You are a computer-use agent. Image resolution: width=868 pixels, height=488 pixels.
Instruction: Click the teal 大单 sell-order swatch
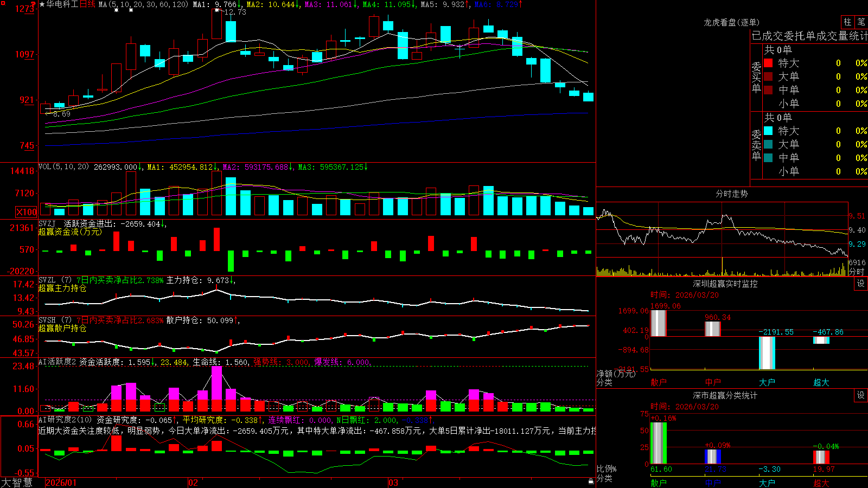[x=768, y=144]
